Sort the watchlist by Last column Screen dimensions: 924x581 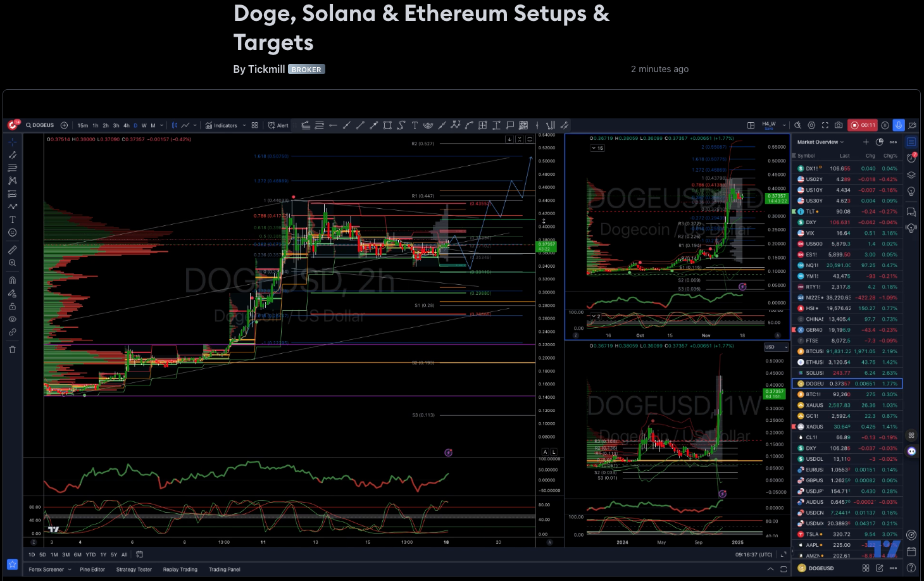tap(845, 156)
